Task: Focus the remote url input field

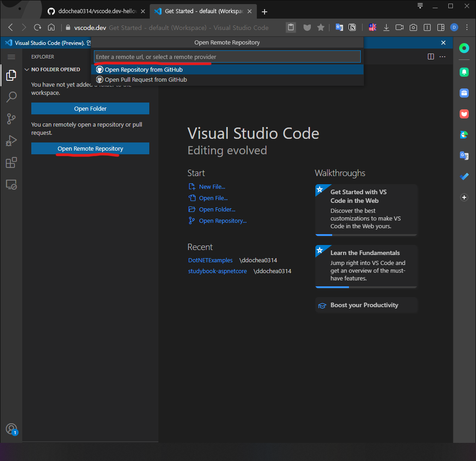Action: pos(227,57)
